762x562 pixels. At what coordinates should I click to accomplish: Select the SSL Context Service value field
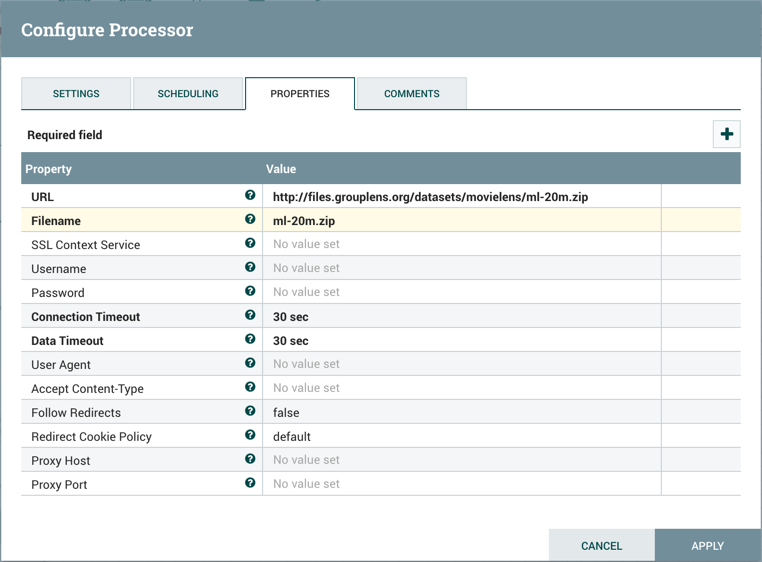(x=460, y=244)
